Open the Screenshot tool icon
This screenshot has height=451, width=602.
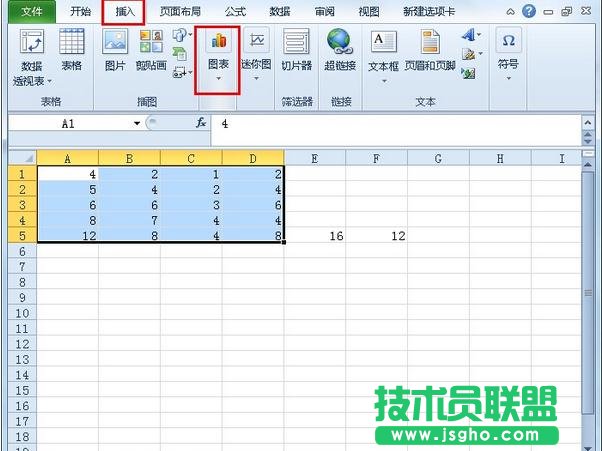click(180, 72)
